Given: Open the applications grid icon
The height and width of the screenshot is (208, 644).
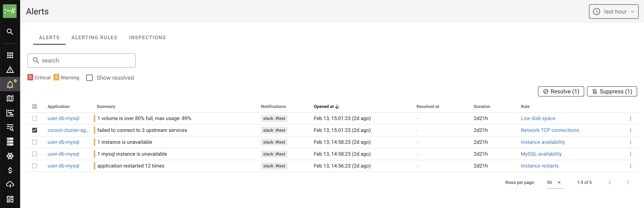Looking at the screenshot, I should pyautogui.click(x=10, y=55).
